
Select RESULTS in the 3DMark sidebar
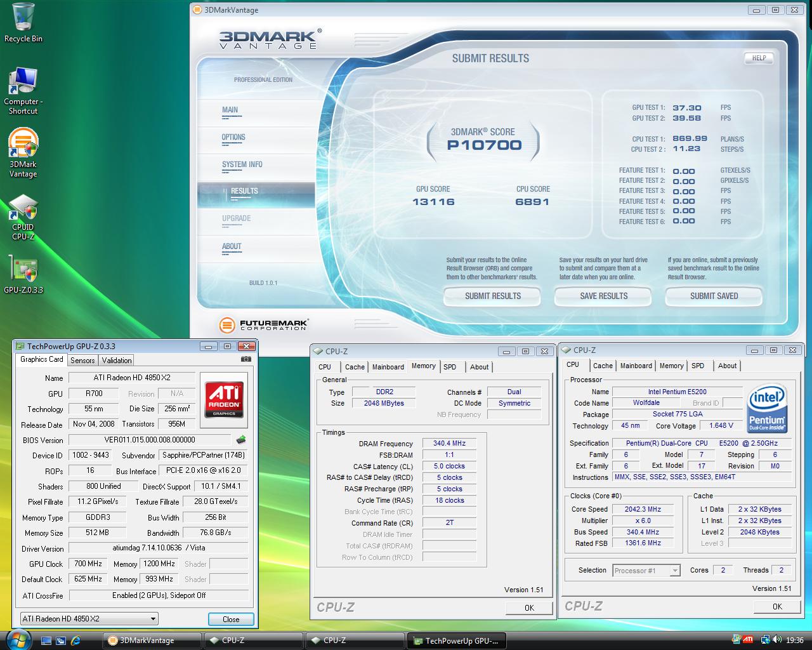pyautogui.click(x=256, y=195)
